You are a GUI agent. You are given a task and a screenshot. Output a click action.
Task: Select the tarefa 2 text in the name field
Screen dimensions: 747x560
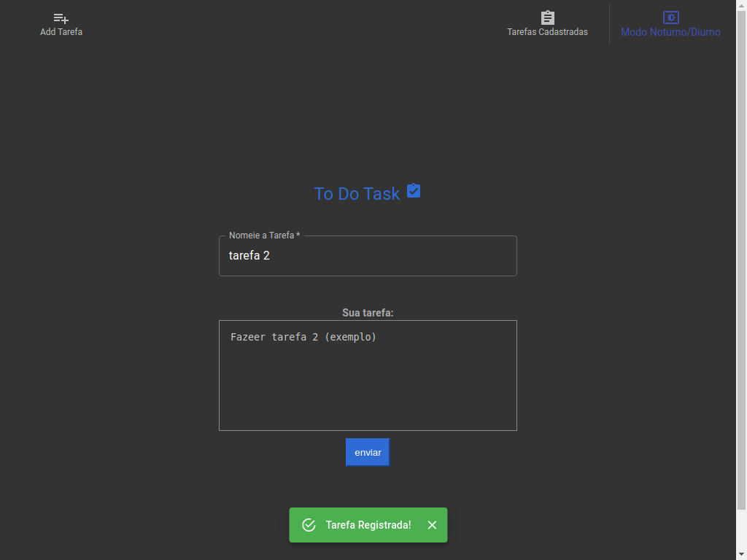[x=249, y=255]
